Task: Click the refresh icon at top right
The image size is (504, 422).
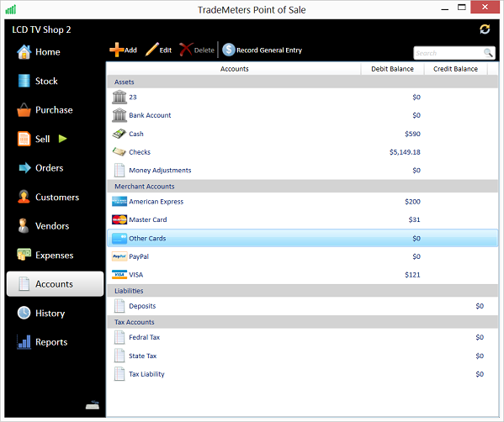Action: [485, 29]
